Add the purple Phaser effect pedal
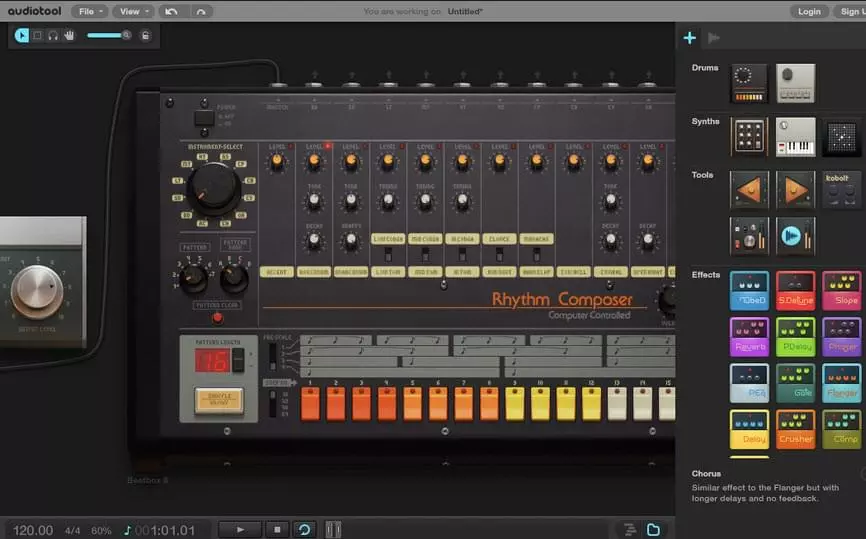Screen dimensions: 866x539 click(841, 337)
